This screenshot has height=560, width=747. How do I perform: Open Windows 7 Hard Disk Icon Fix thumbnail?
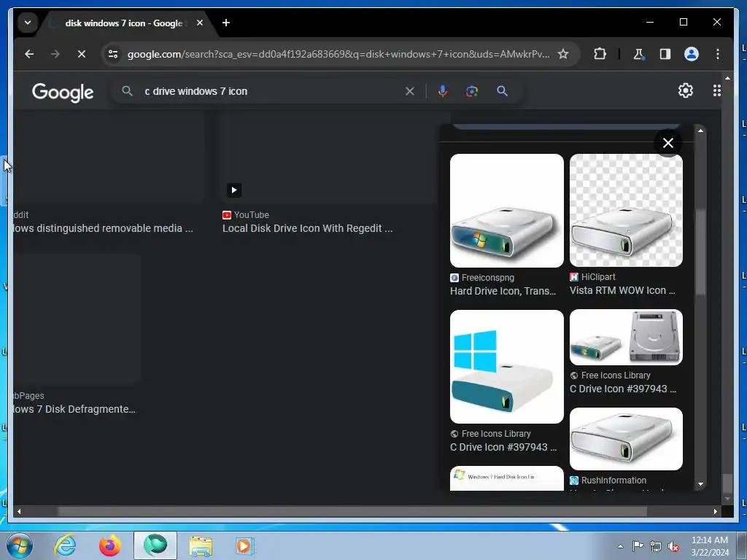click(506, 478)
